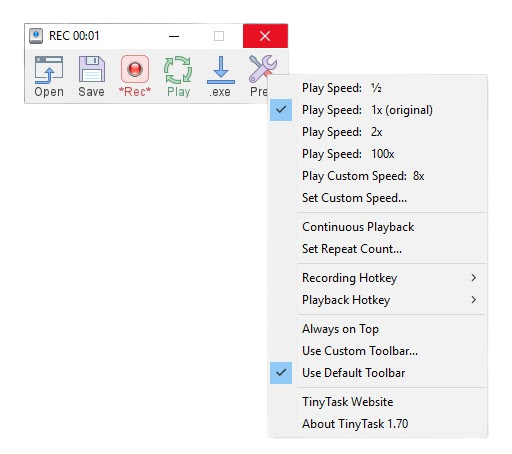
Task: Open Set Custom Speed dialog
Action: click(378, 198)
